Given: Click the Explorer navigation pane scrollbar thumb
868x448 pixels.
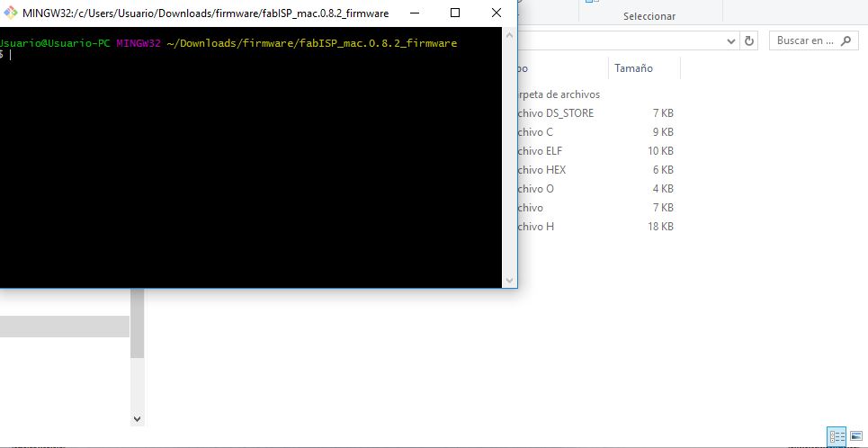Looking at the screenshot, I should pos(137,323).
